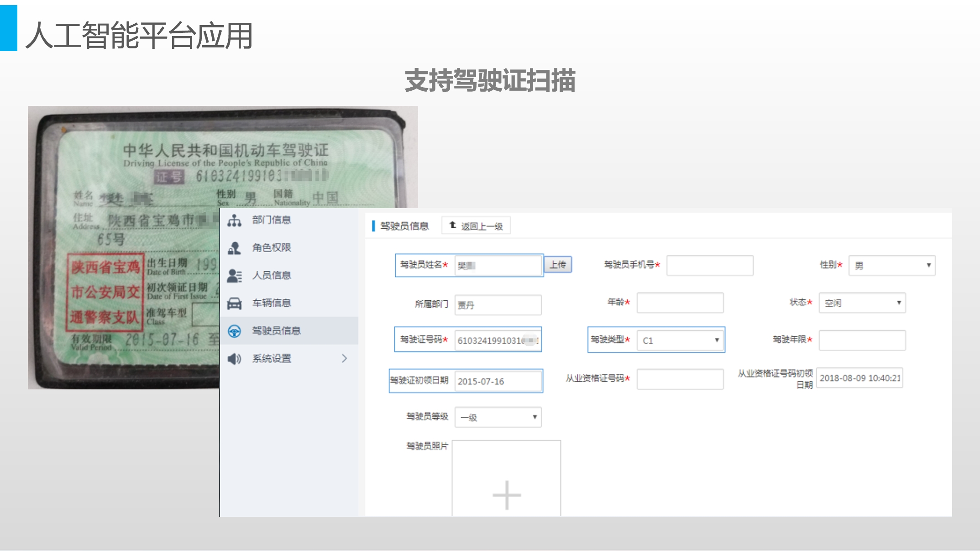Click the return arrow icon on 返回上一级
Viewport: 980px width, 551px height.
(452, 225)
